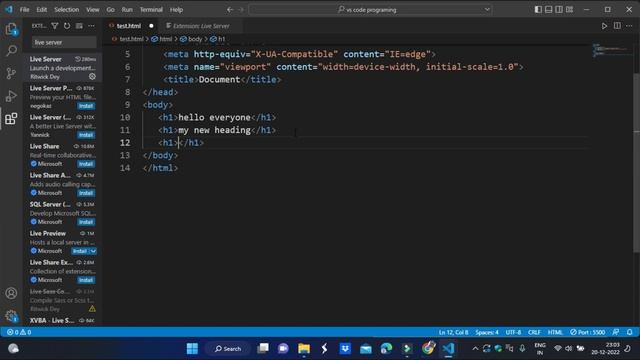Open Run and Debug view
Image resolution: width=640 pixels, height=360 pixels.
tap(11, 96)
